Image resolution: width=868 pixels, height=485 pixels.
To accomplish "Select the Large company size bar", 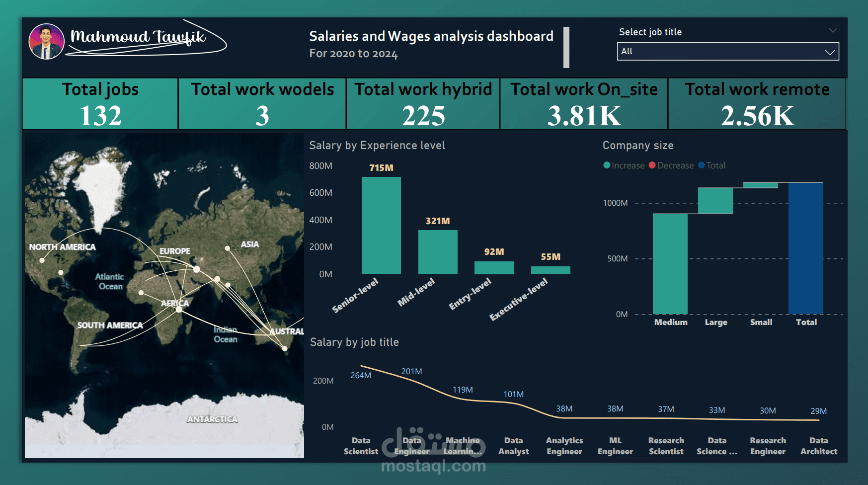I will 715,201.
